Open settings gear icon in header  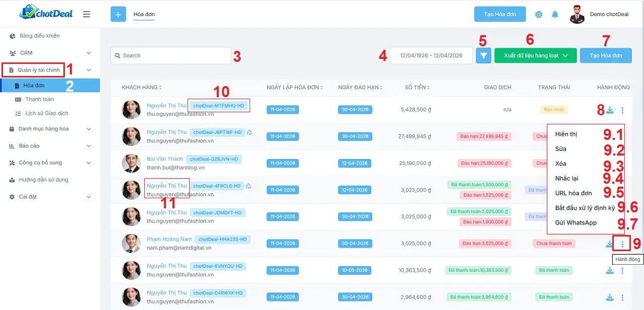[x=539, y=15]
